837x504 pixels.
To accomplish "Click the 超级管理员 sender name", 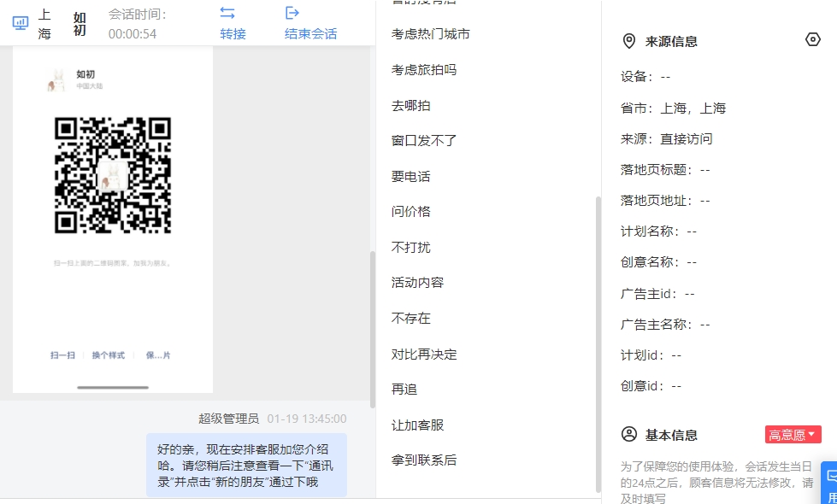I will tap(228, 419).
